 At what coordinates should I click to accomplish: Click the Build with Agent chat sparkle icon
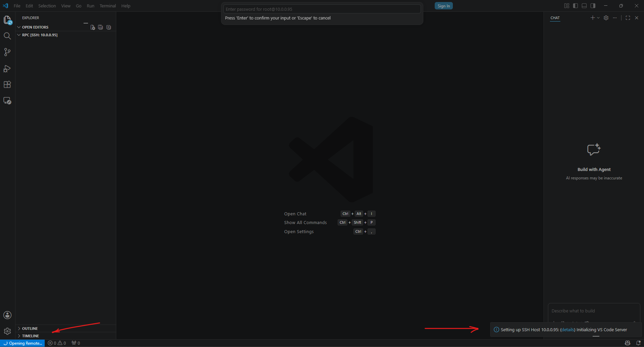click(594, 149)
